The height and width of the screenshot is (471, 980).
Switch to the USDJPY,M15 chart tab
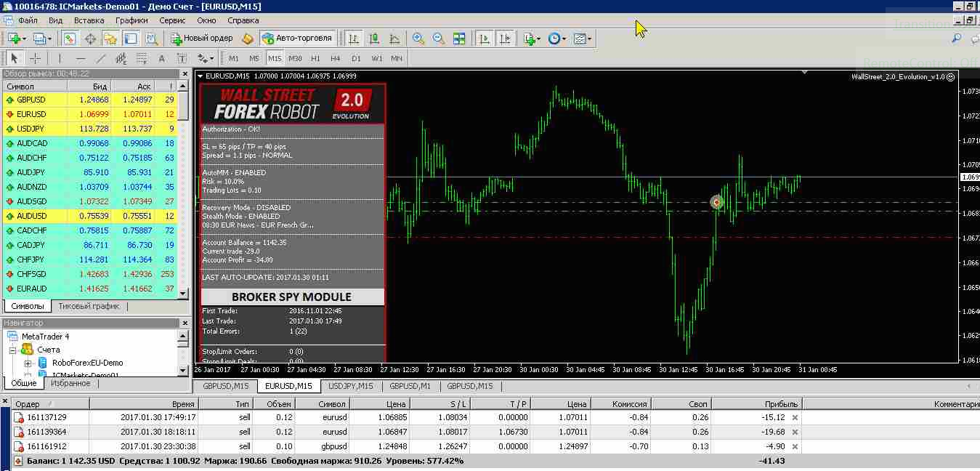coord(351,386)
